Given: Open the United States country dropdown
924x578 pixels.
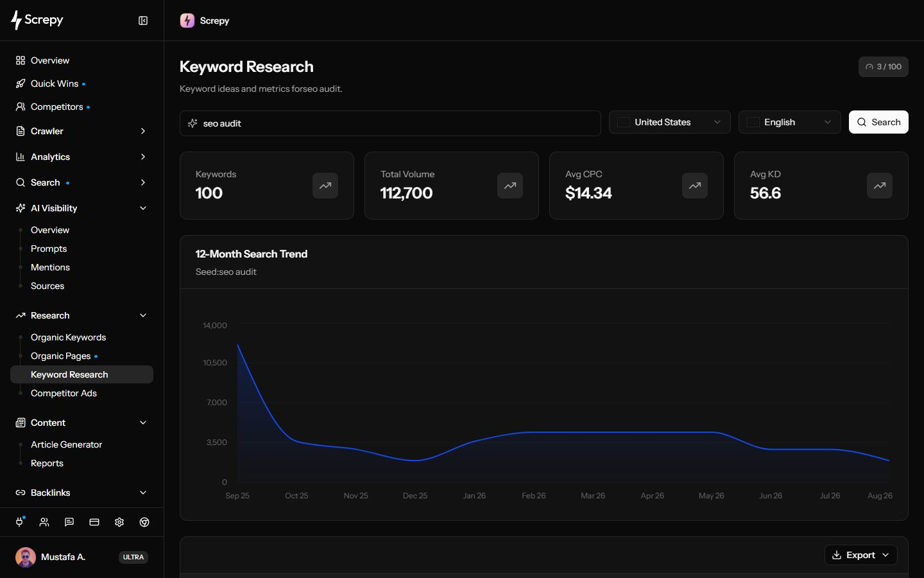Looking at the screenshot, I should coord(669,122).
